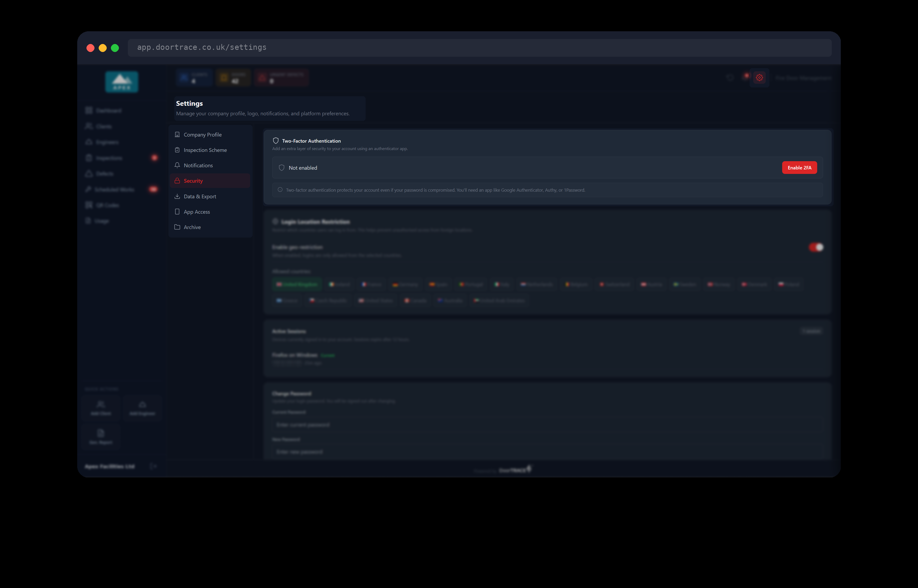
Task: Click the Enable 2FA button
Action: pyautogui.click(x=799, y=168)
